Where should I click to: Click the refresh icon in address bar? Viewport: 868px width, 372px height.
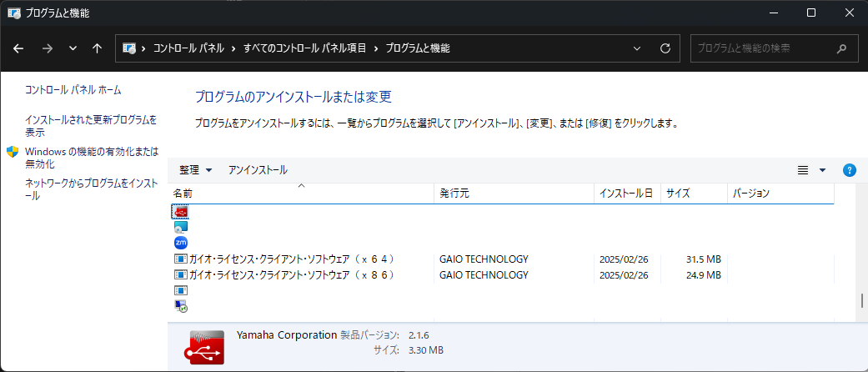point(665,48)
